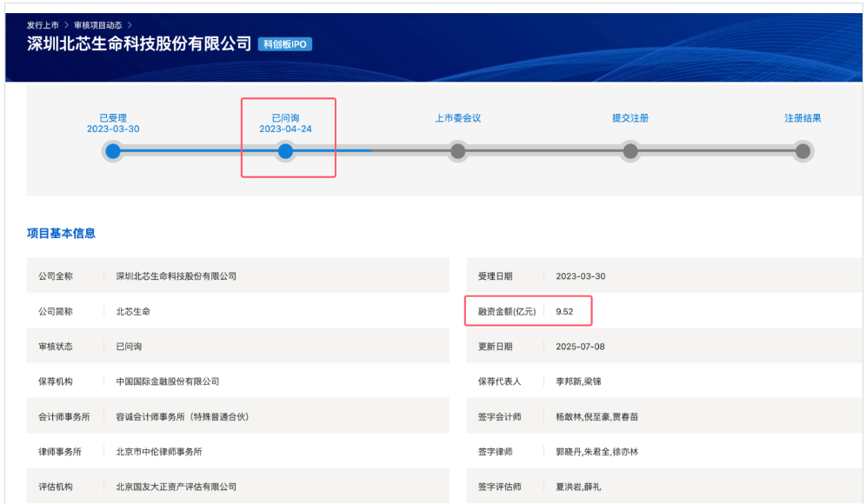This screenshot has width=866, height=504.
Task: Open the 审核项目动态 breadcrumb link
Action: pos(97,25)
